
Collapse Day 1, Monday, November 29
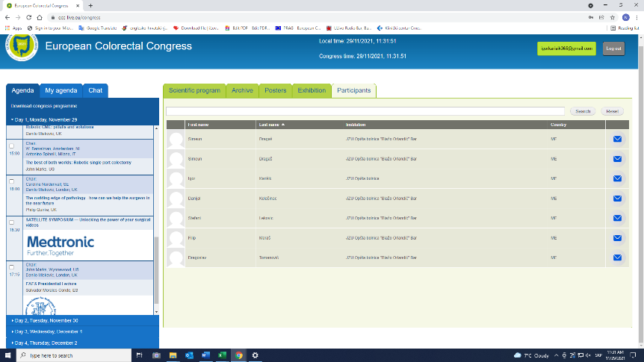coord(45,119)
